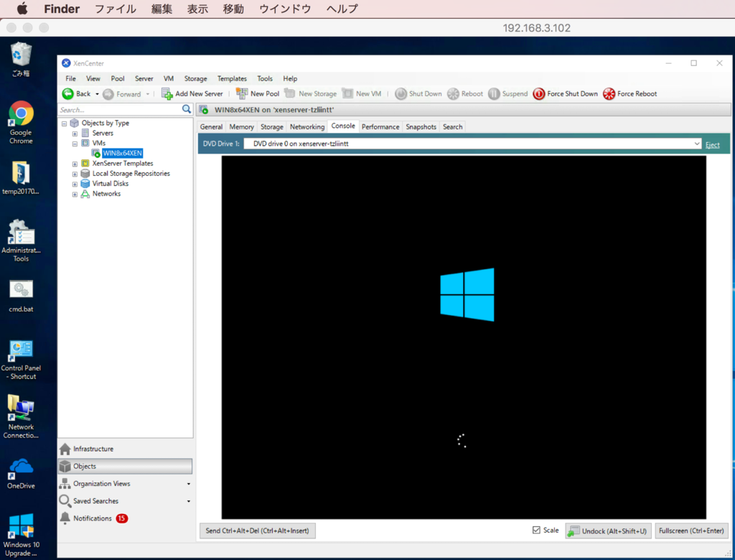Switch to the Performance tab
This screenshot has width=735, height=560.
[x=380, y=126]
